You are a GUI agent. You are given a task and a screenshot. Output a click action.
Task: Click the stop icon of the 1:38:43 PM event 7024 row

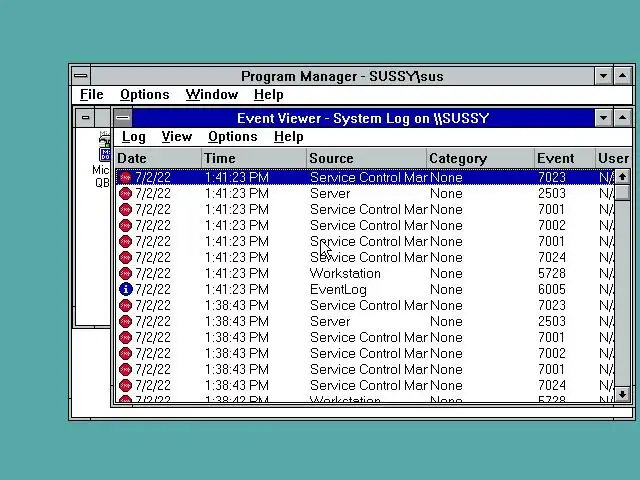(x=125, y=385)
